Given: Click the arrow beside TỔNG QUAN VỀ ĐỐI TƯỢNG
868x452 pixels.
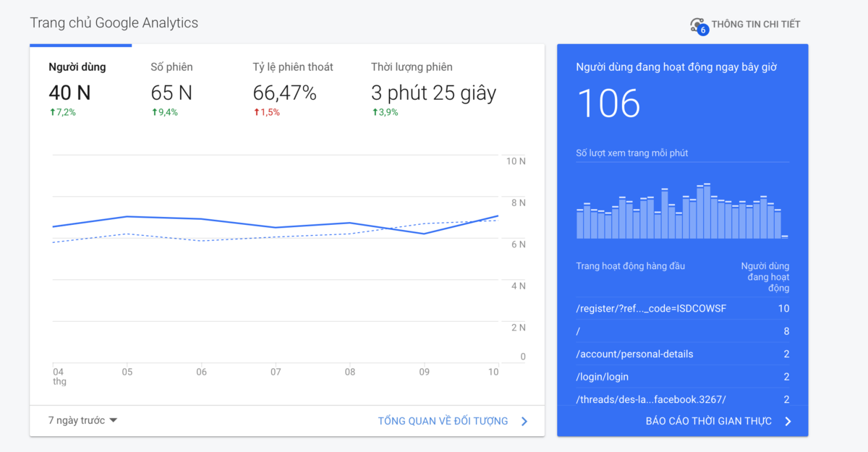Looking at the screenshot, I should click(x=524, y=421).
